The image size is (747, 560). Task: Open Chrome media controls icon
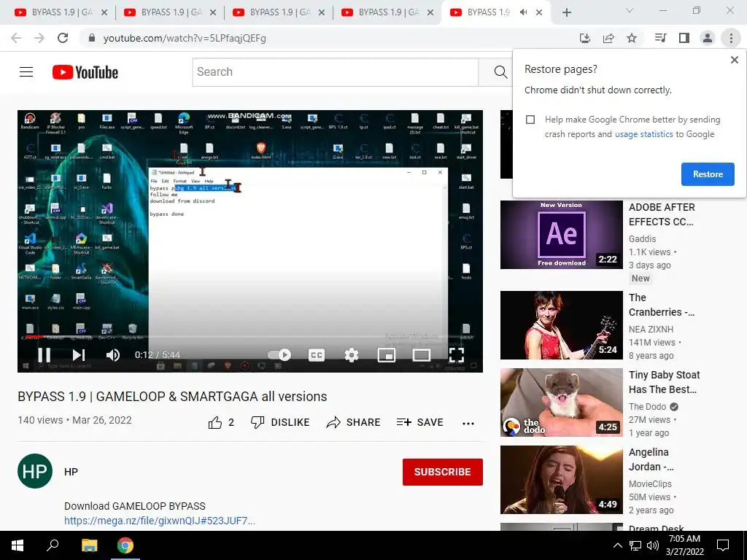pyautogui.click(x=660, y=38)
